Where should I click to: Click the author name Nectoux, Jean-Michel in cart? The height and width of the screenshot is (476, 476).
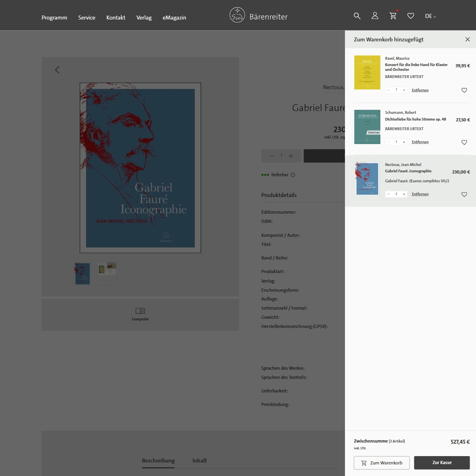[403, 164]
